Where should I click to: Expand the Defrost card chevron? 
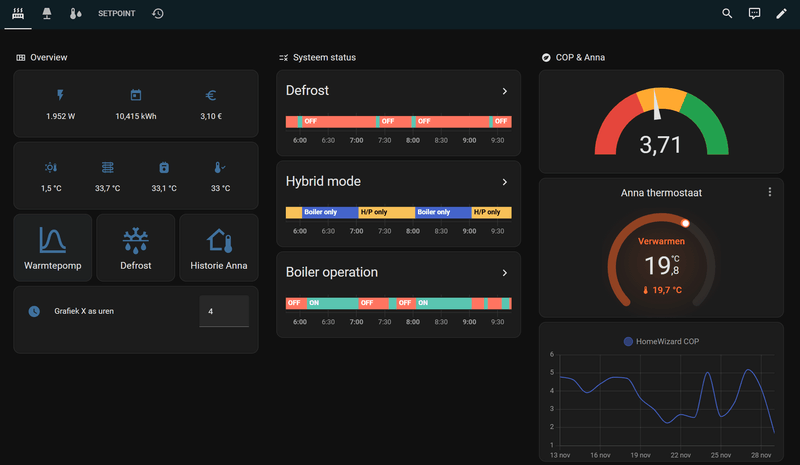click(x=505, y=91)
